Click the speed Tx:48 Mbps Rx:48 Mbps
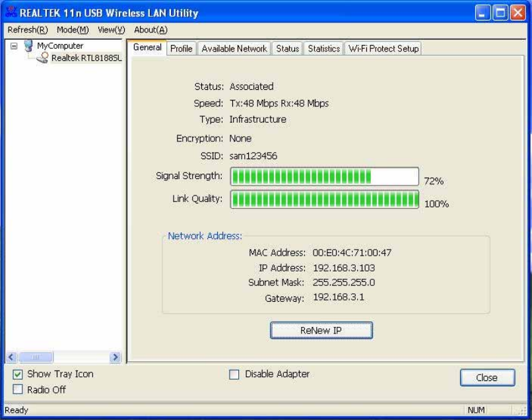 click(279, 103)
